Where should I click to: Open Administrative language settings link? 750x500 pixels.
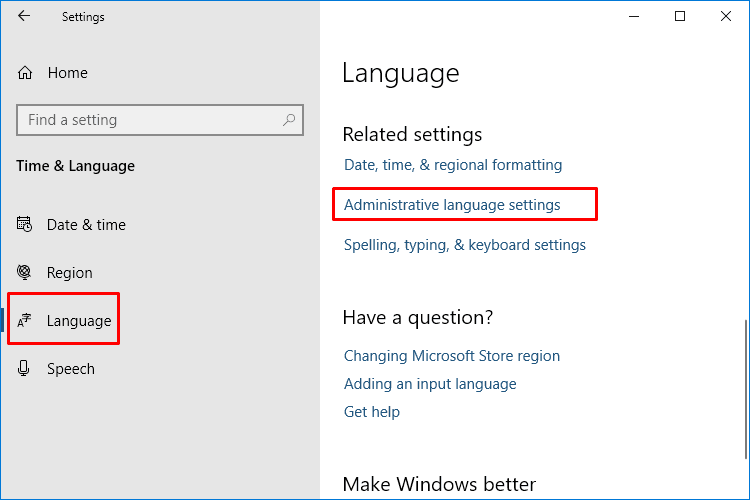[x=452, y=205]
